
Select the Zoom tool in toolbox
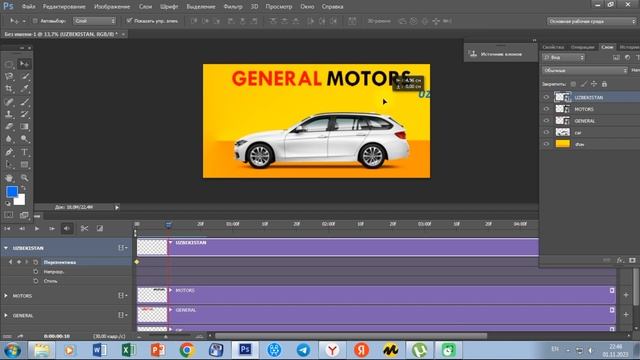(24, 178)
